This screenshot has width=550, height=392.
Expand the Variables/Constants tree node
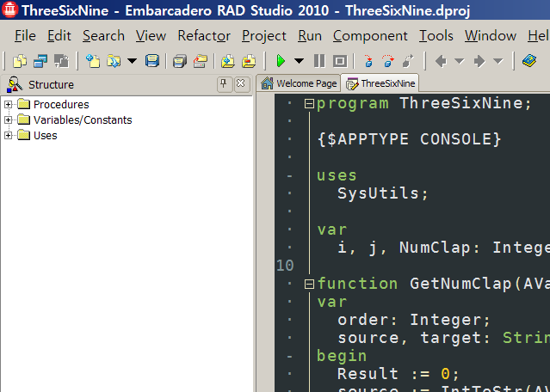[x=8, y=119]
